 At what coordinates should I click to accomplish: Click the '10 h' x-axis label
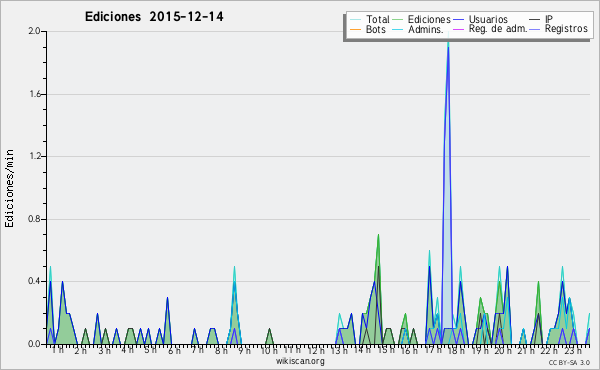pos(269,351)
